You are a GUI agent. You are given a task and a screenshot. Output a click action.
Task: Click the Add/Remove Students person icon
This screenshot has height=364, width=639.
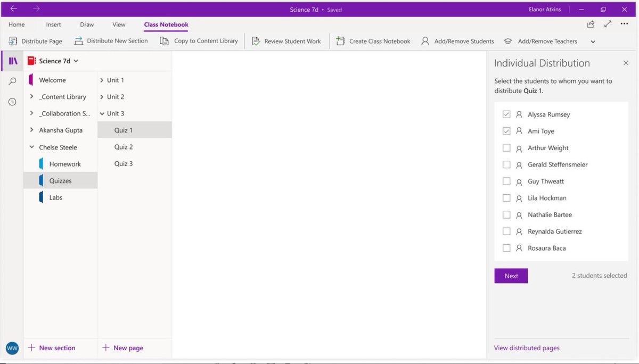[425, 41]
